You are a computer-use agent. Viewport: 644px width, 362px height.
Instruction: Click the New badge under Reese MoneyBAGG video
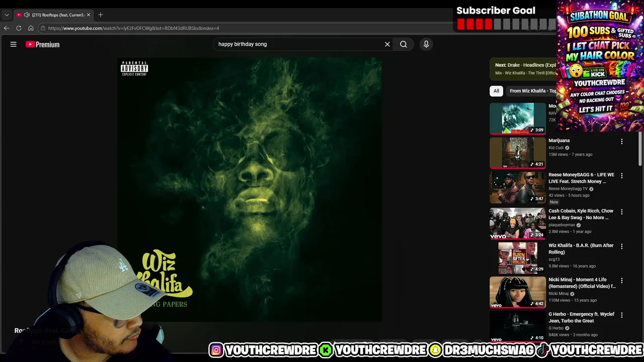click(x=554, y=202)
